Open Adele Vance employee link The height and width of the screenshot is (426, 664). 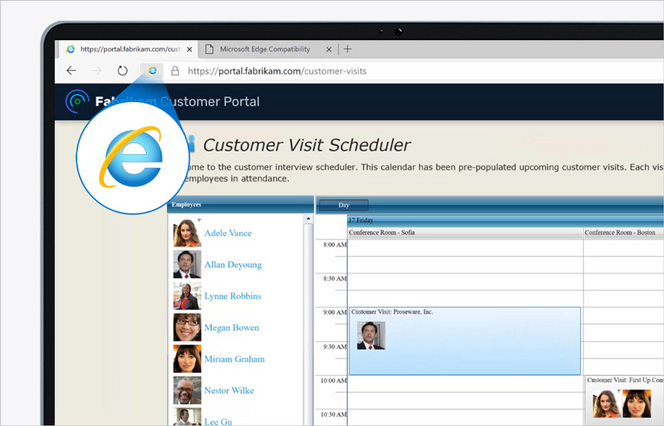pyautogui.click(x=228, y=233)
